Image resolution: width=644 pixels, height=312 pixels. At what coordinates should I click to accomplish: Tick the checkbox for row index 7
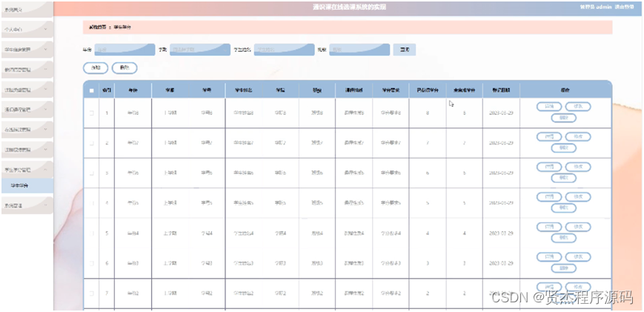point(92,293)
